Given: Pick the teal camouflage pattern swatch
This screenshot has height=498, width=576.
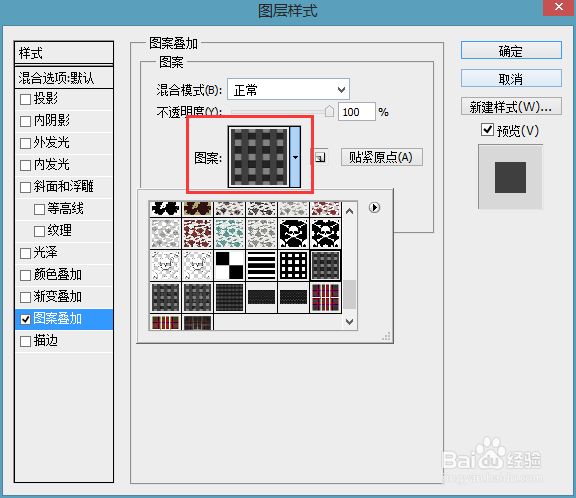Looking at the screenshot, I should coord(229,234).
